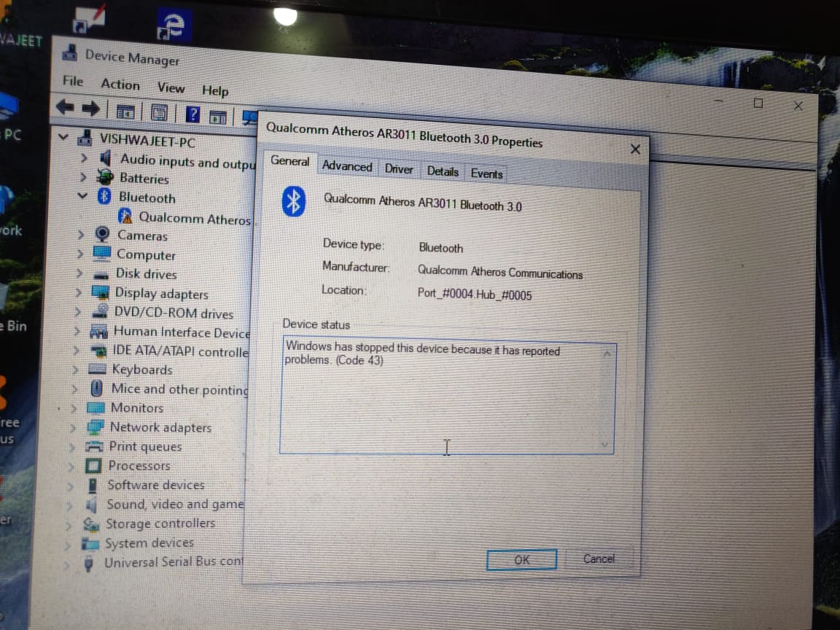Click the Processors category icon

(x=93, y=465)
